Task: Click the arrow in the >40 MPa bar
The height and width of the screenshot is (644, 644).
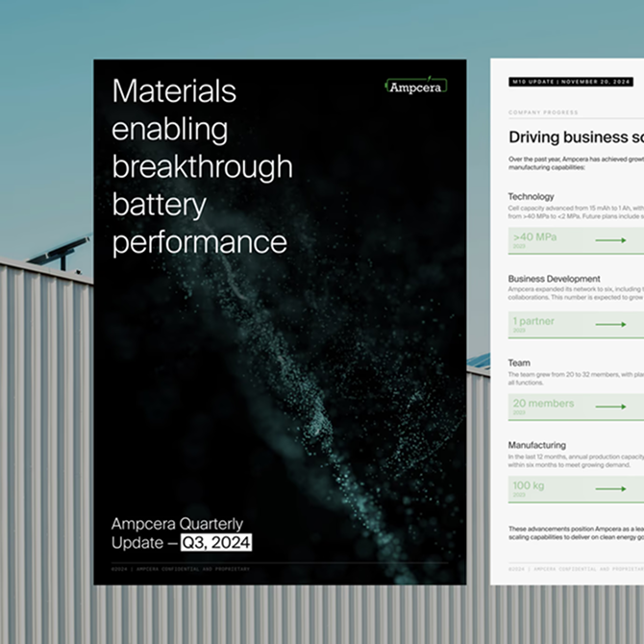Action: click(610, 242)
